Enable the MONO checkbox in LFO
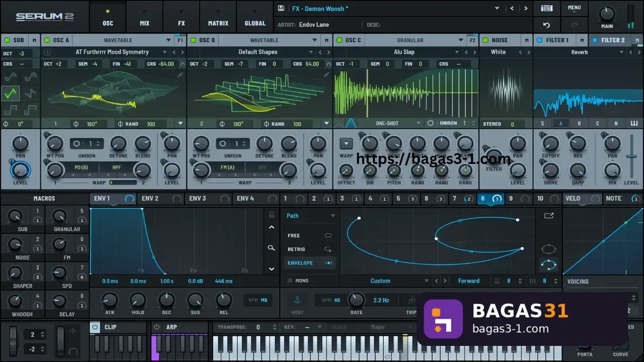Viewport: 644px width, 362px height. 289,281
